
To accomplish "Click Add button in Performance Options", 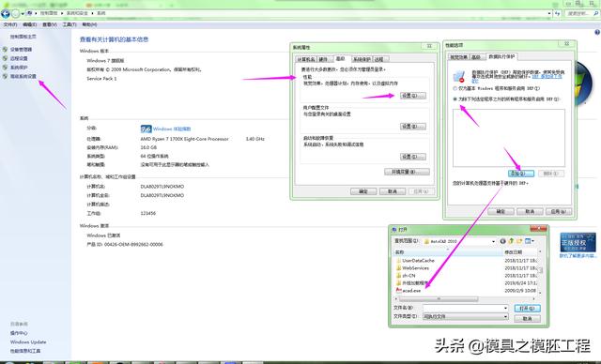I will [x=521, y=174].
